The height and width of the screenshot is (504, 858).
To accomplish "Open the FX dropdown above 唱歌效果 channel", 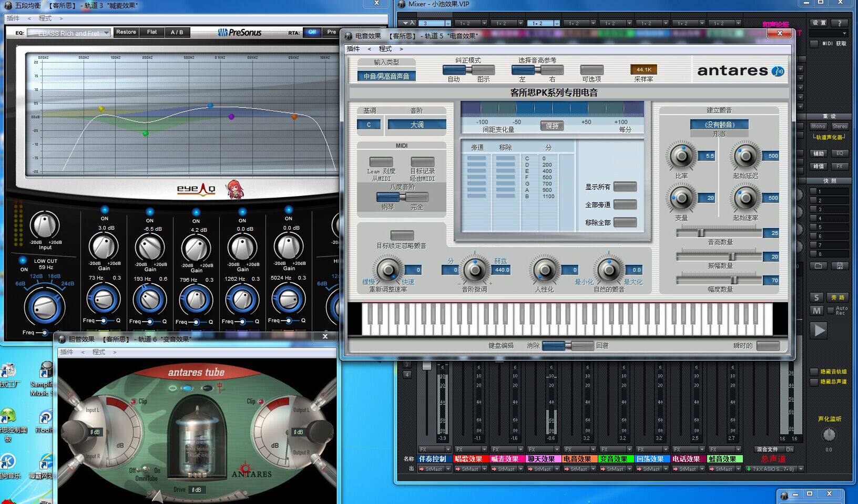I will coord(471,449).
